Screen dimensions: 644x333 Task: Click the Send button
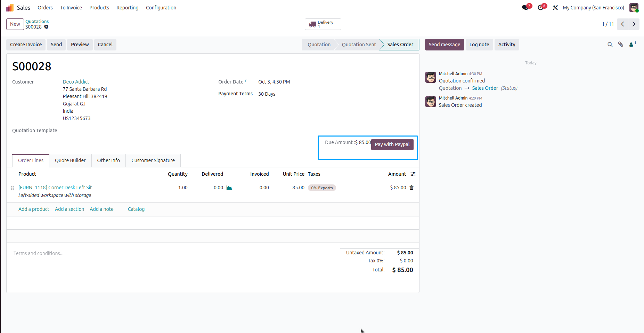[56, 45]
